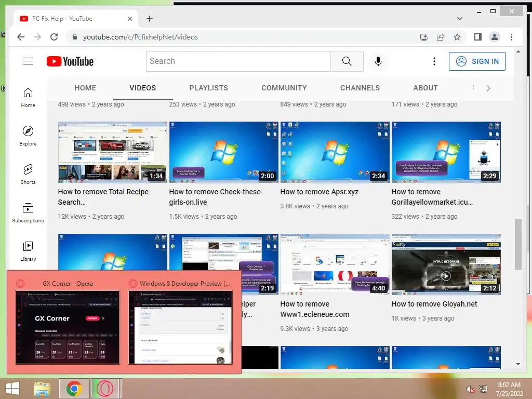The height and width of the screenshot is (399, 532).
Task: Open the PLAYLISTS channel tab
Action: [209, 88]
